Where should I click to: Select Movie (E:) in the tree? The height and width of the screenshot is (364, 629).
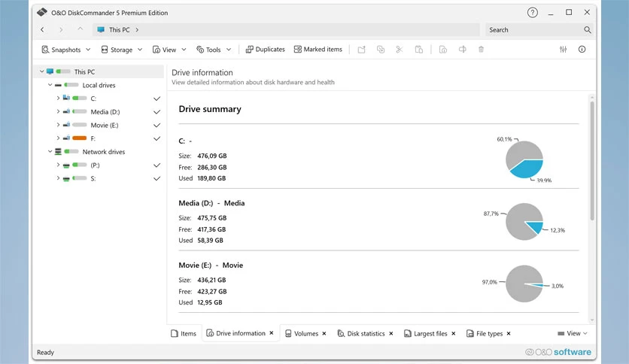[105, 125]
